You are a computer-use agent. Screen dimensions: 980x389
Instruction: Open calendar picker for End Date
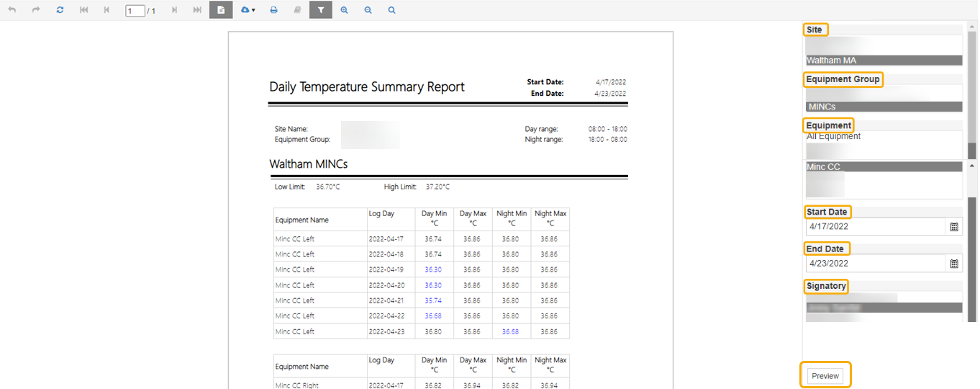954,264
